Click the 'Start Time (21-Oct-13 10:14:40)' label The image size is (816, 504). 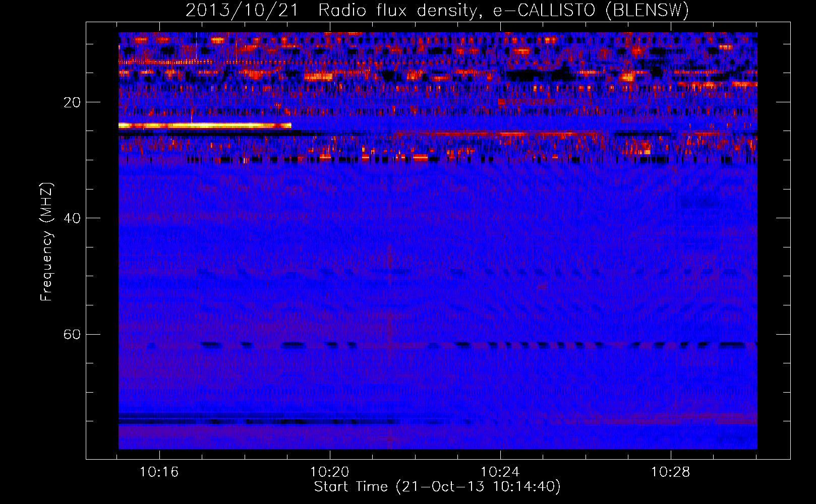pos(437,487)
